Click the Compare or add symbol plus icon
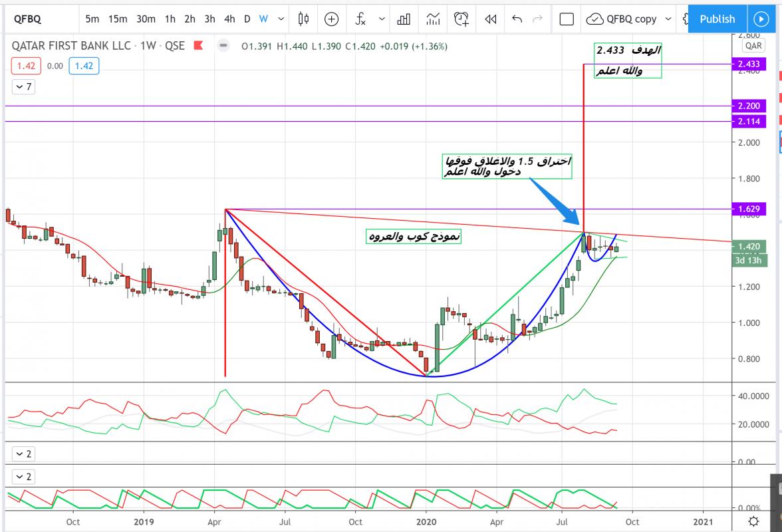This screenshot has height=532, width=782. [332, 19]
